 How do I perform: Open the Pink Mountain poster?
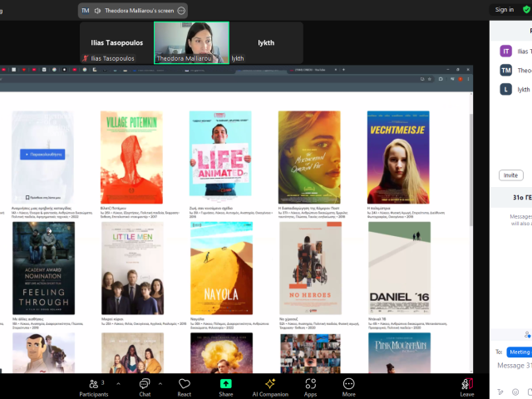[399, 352]
